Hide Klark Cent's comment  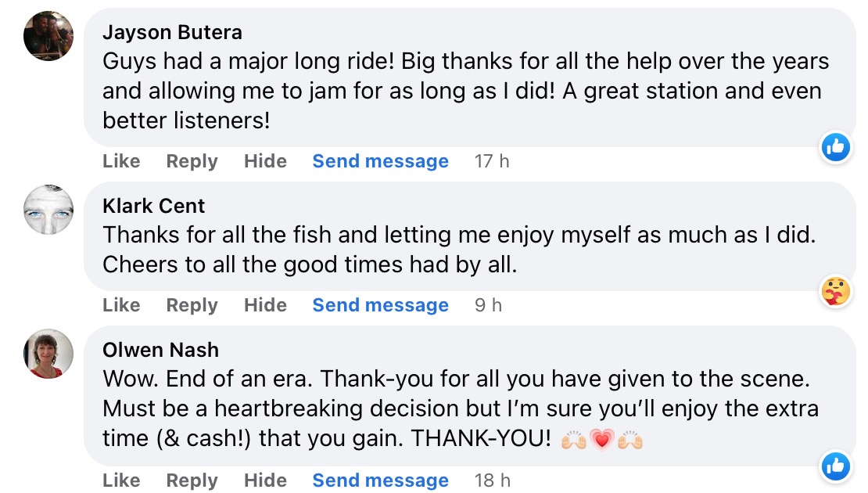[x=265, y=305]
